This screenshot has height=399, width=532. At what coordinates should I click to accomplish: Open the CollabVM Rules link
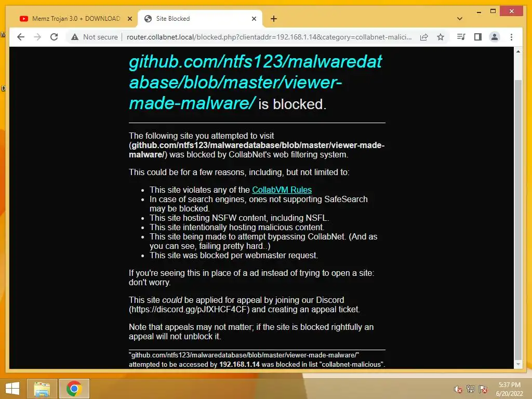point(282,190)
